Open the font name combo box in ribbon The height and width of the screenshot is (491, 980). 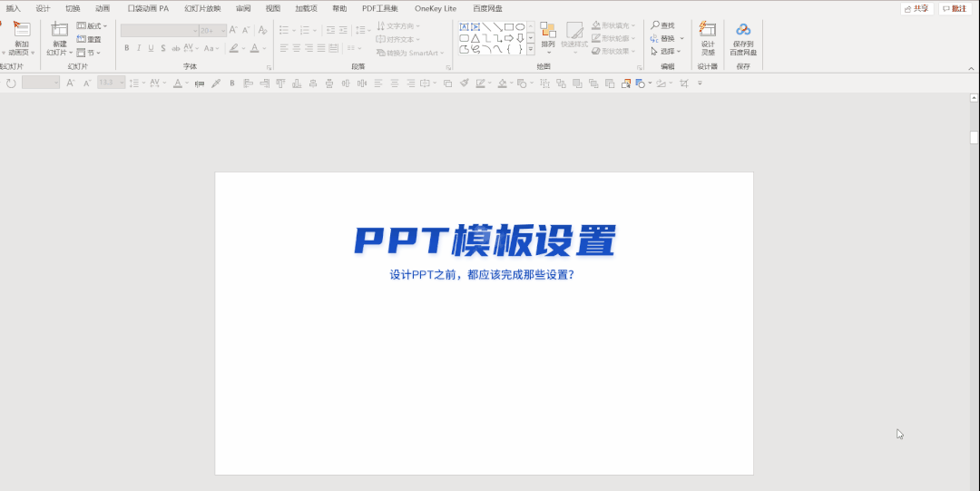click(x=160, y=30)
